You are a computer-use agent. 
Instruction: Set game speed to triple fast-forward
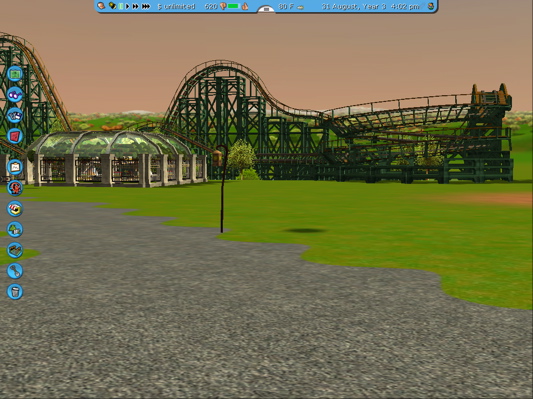[x=146, y=6]
